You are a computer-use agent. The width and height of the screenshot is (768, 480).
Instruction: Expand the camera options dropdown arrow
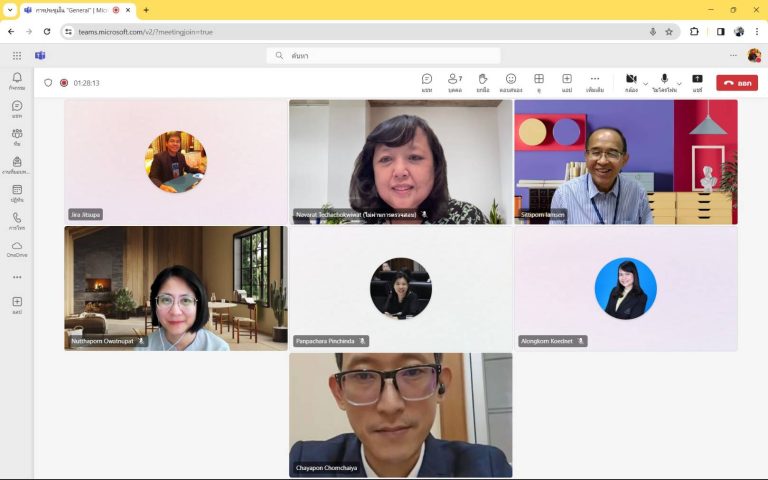[646, 82]
